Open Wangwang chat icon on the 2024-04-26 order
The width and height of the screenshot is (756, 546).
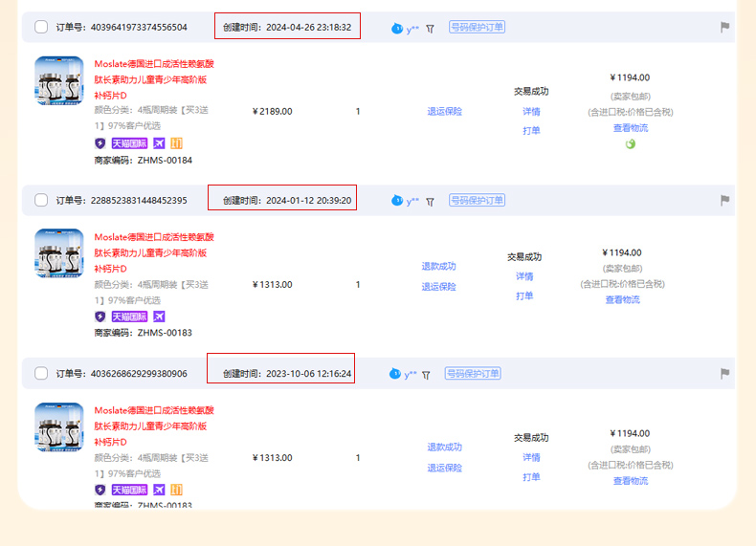(397, 29)
